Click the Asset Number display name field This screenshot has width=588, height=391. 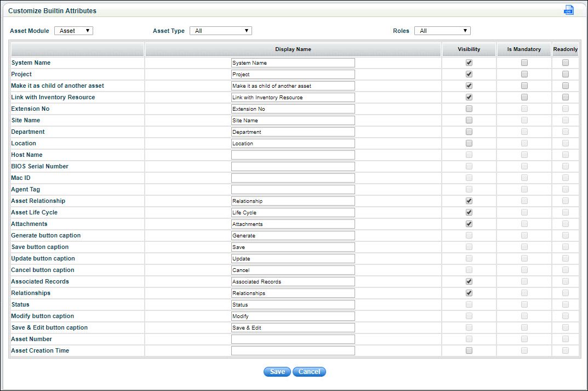[293, 339]
